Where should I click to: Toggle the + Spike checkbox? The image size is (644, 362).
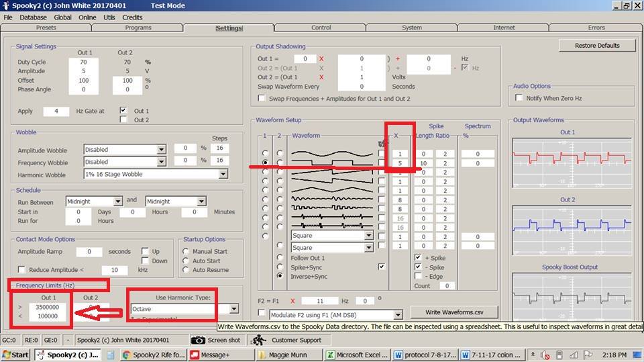418,257
